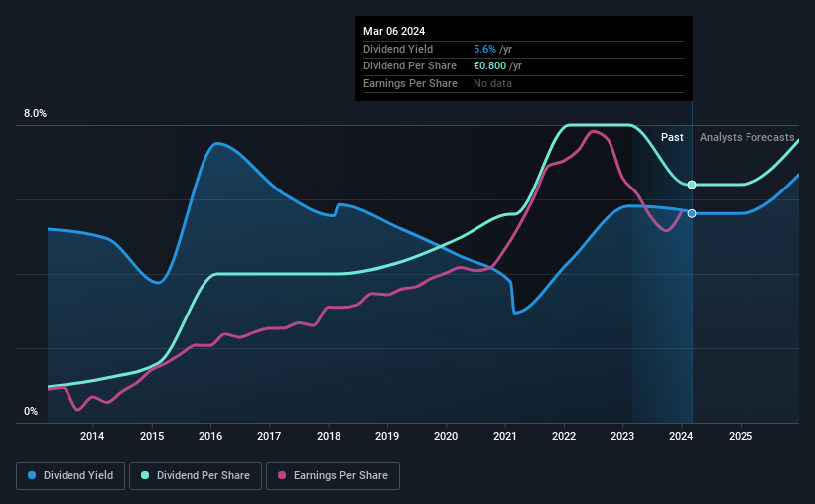Viewport: 815px width, 504px height.
Task: Click the 'Mar 06 2024' tooltip date
Action: tap(394, 31)
